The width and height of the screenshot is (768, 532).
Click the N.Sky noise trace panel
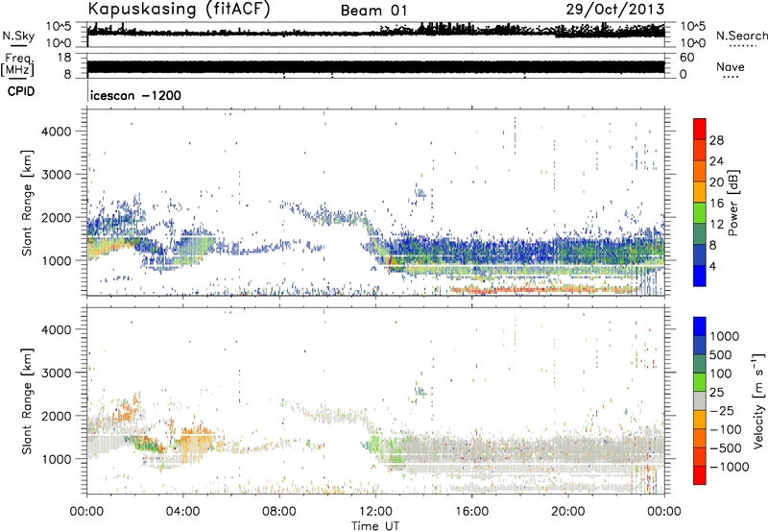[x=375, y=35]
